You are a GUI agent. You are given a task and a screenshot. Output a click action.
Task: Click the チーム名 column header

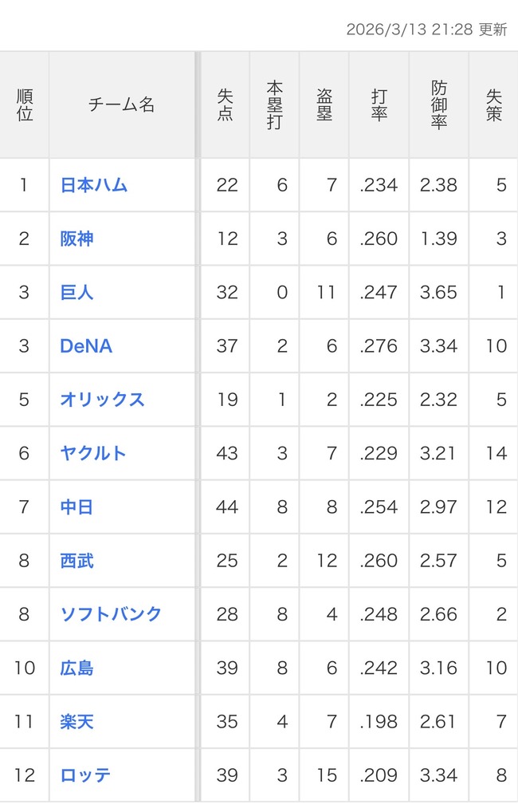point(121,104)
